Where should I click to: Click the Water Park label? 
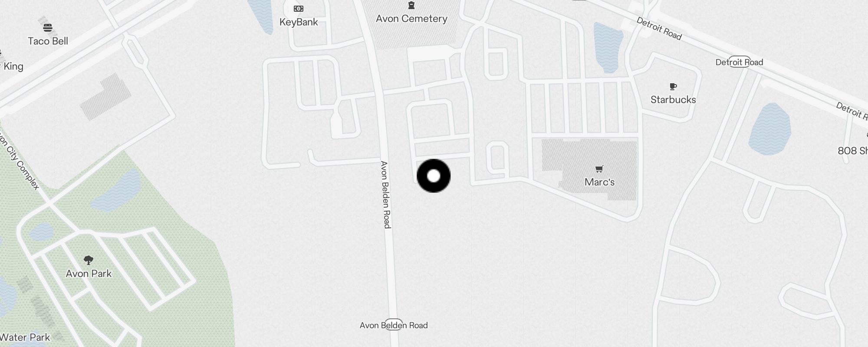coord(25,337)
